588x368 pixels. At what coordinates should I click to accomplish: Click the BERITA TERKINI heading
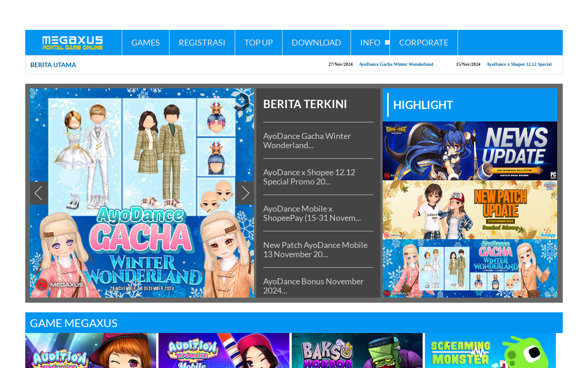[x=305, y=104]
